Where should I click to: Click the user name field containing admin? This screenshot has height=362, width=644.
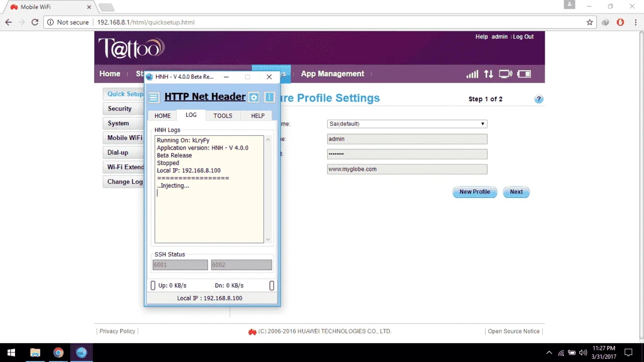(x=407, y=139)
